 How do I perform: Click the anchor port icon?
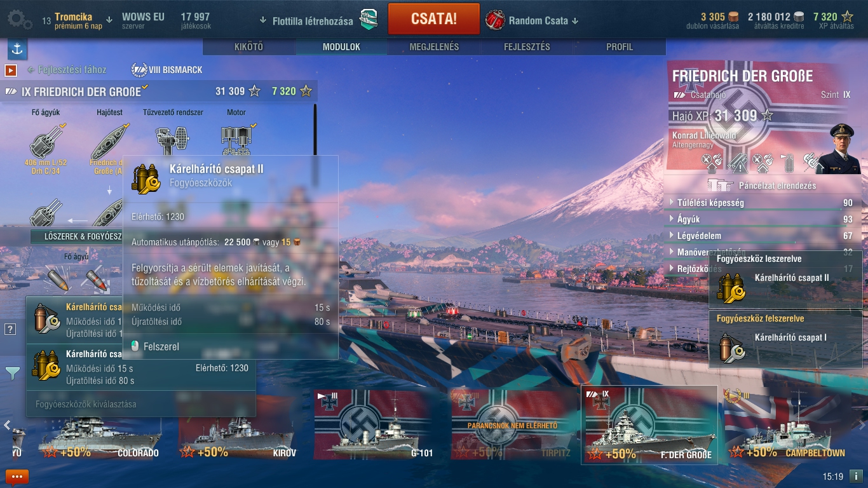pos(17,49)
